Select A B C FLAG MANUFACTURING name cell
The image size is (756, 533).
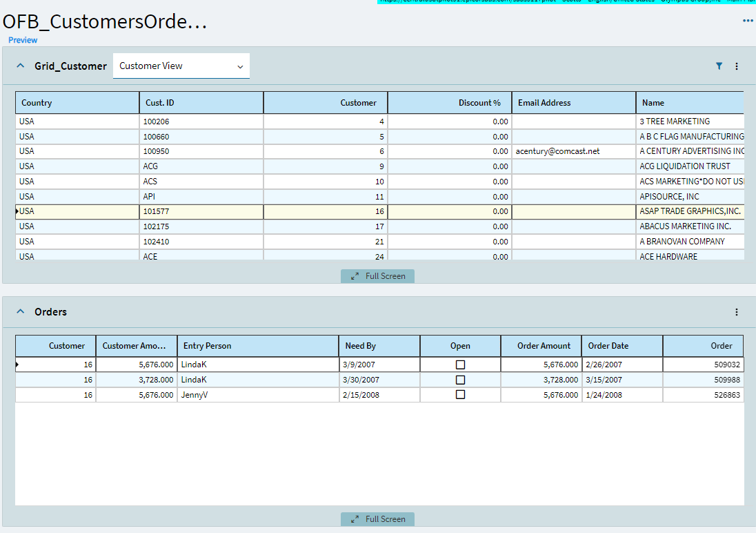690,137
